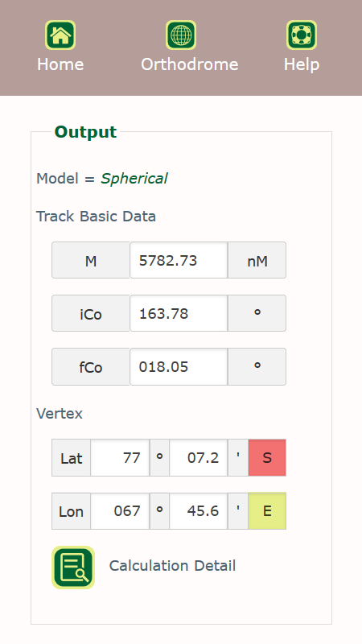Select the vertex longitude degrees field
Image resolution: width=362 pixels, height=644 pixels.
(120, 511)
